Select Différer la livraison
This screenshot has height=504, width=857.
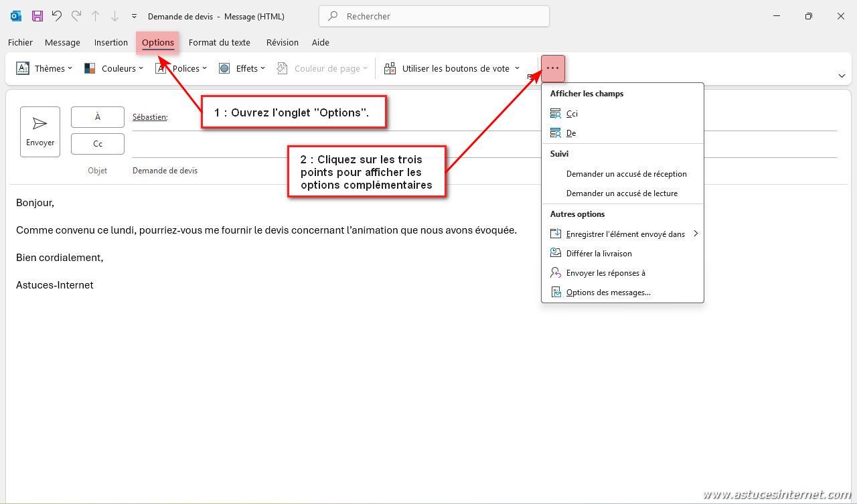599,254
